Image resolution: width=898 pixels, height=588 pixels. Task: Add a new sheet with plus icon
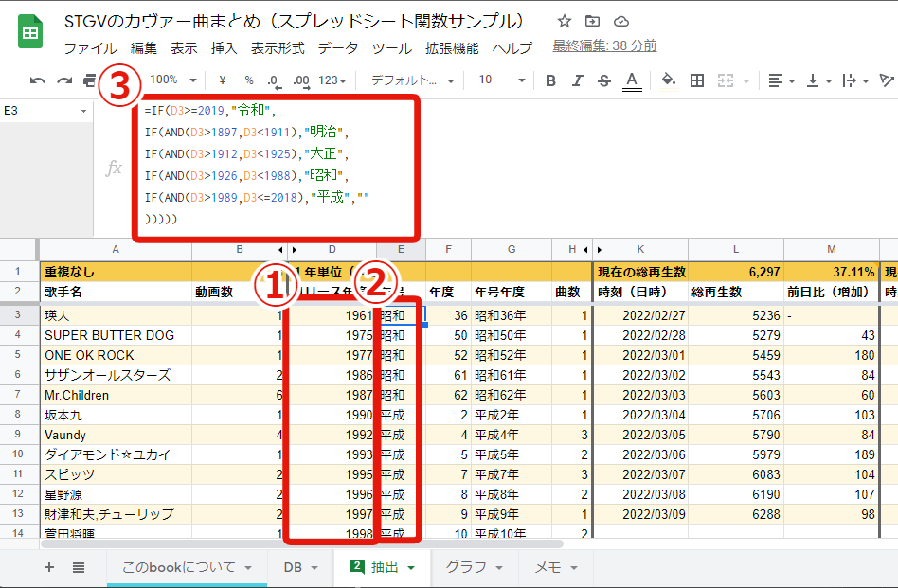[49, 567]
